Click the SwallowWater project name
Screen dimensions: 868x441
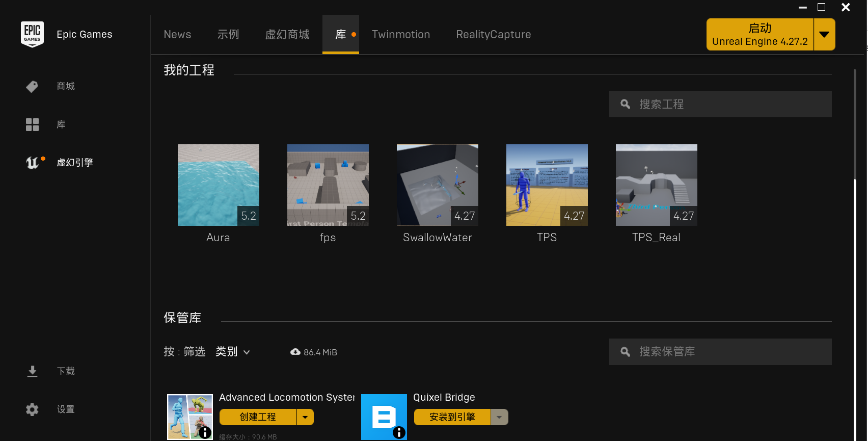click(x=438, y=238)
